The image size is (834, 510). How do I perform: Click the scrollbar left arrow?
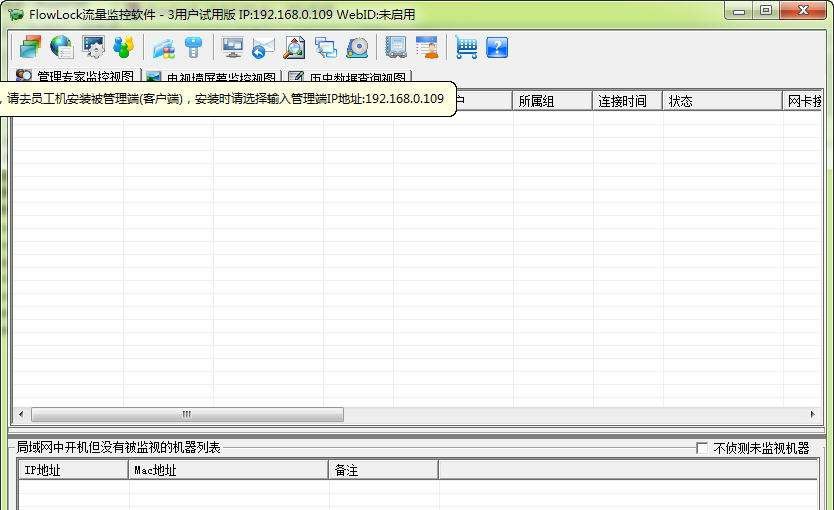coord(21,414)
